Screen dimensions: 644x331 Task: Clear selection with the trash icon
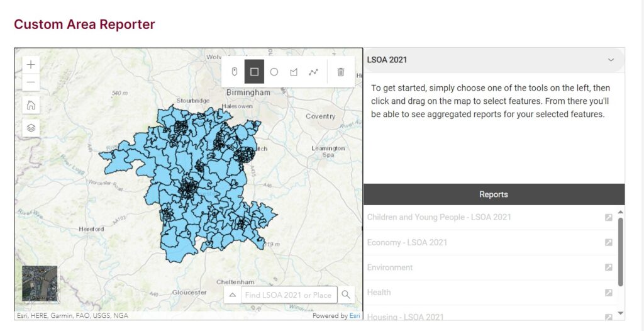[341, 72]
